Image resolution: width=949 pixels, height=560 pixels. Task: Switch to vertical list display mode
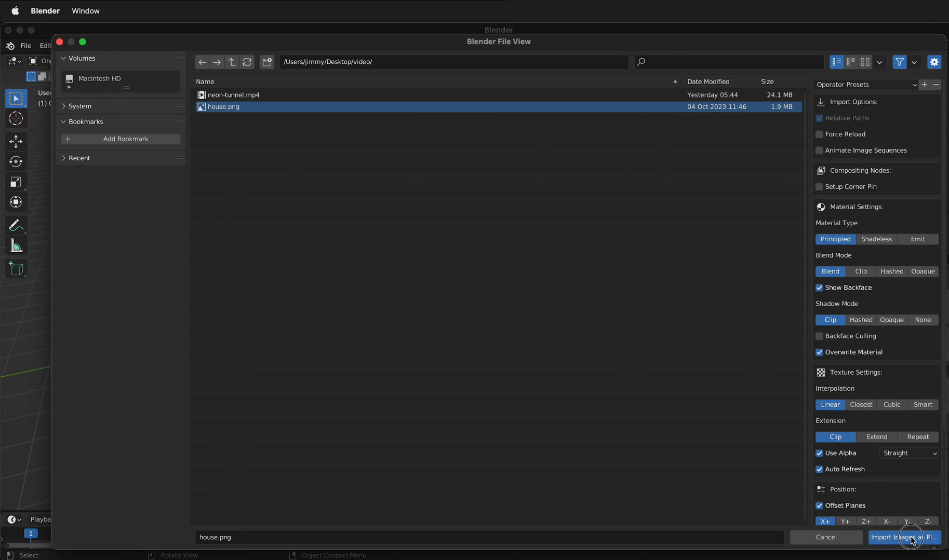pos(836,62)
